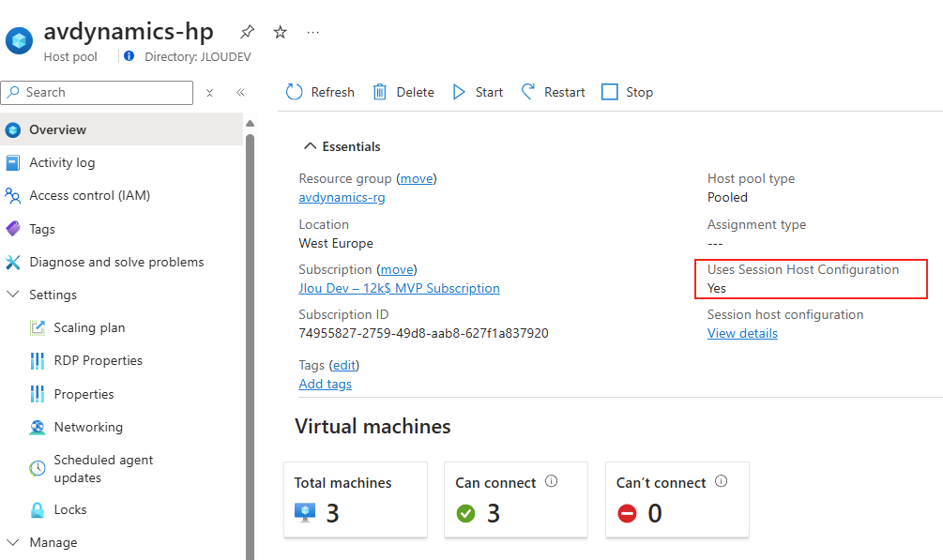Click the Start button label

click(x=489, y=92)
